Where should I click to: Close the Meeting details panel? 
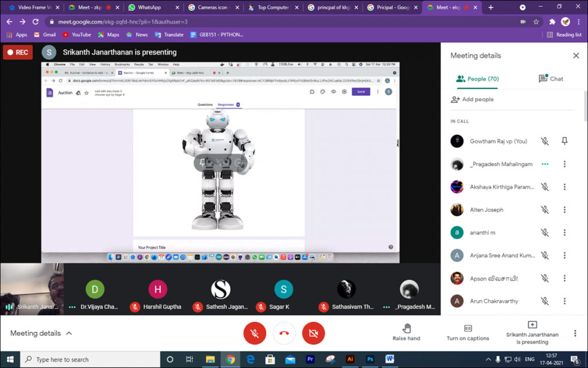coord(576,56)
